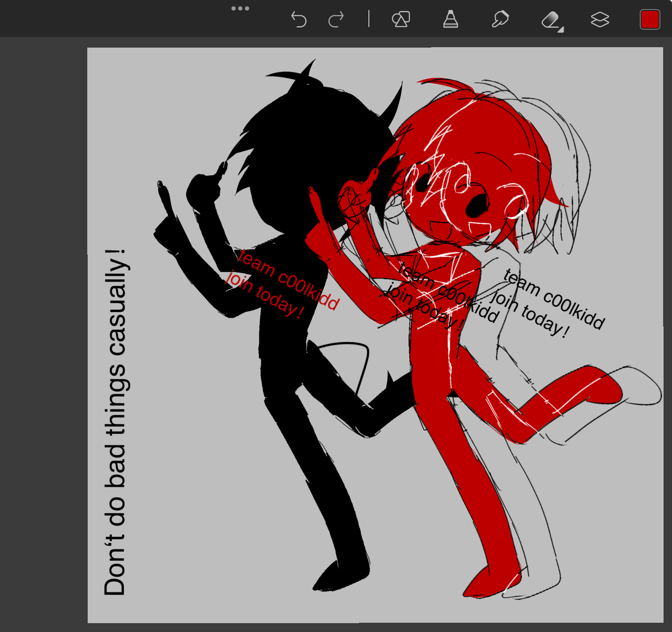
Task: Redo the undone action
Action: (336, 19)
